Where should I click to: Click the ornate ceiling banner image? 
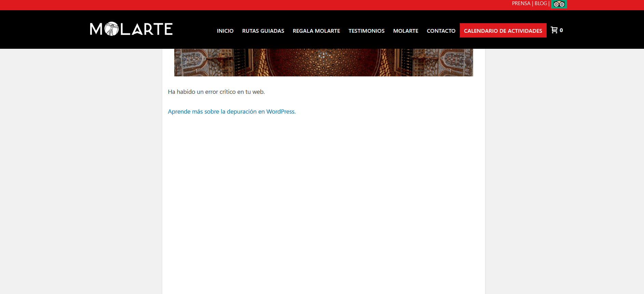coord(324,62)
